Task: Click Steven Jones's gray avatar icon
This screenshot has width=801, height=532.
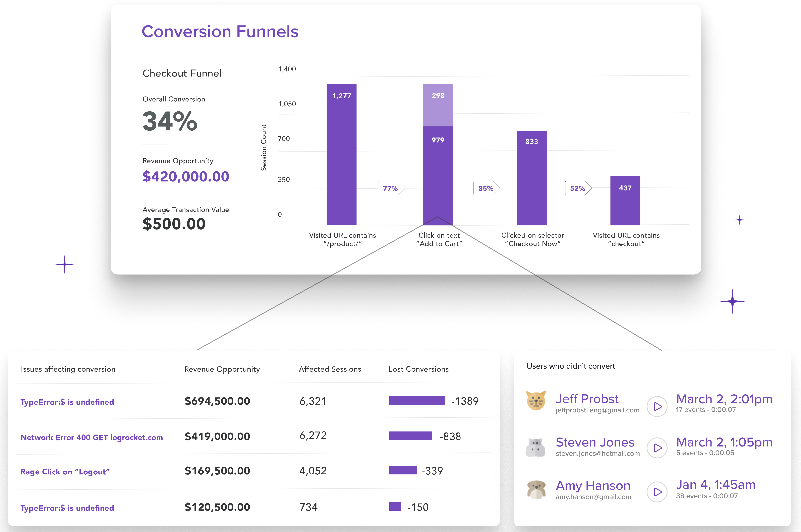Action: coord(535,448)
